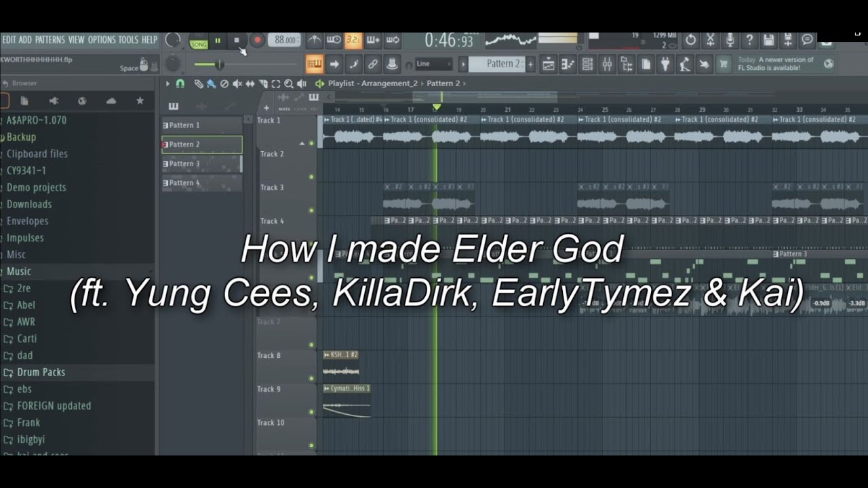Click the knob-shaped icon after the link
The width and height of the screenshot is (868, 488).
(391, 64)
